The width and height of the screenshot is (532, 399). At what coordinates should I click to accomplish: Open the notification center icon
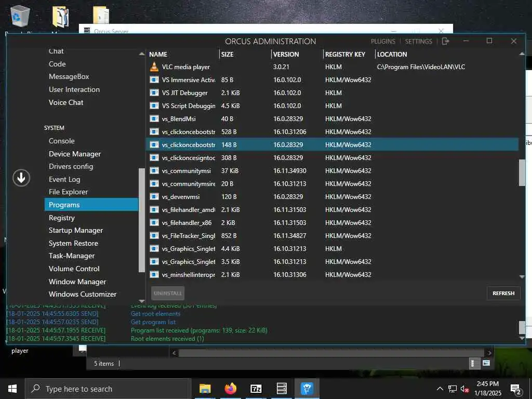[x=516, y=389]
